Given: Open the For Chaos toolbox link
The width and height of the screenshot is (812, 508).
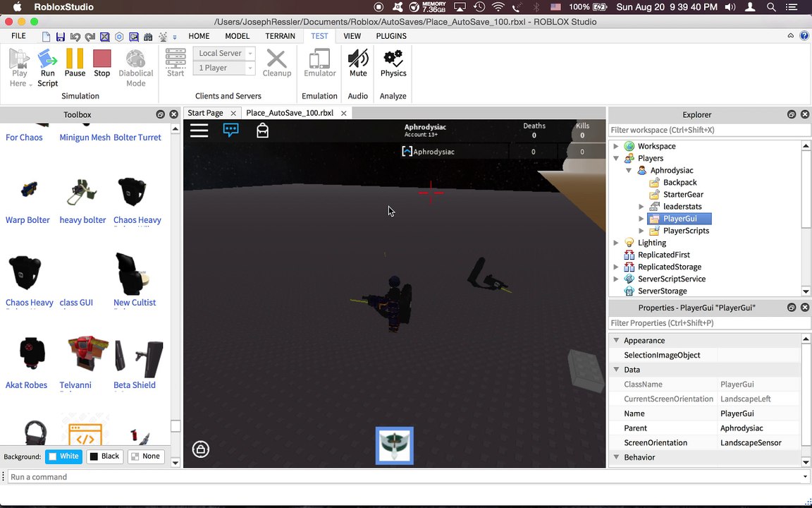Looking at the screenshot, I should pyautogui.click(x=24, y=138).
